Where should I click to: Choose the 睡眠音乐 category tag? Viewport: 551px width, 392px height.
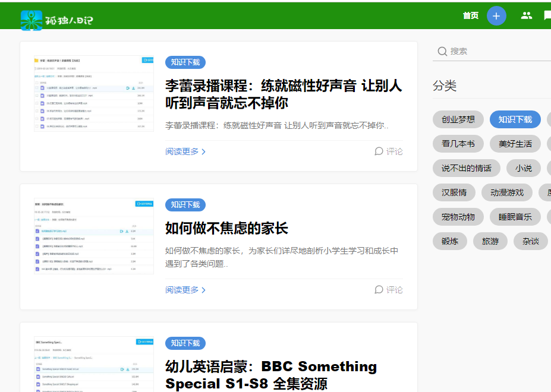[x=515, y=217]
